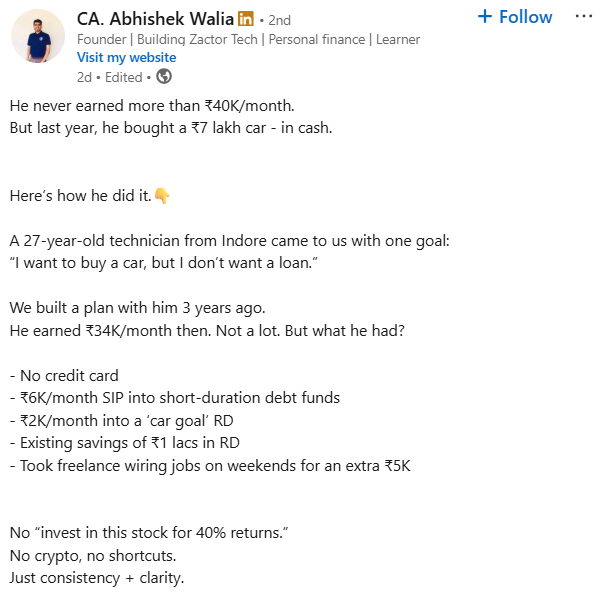Click the Just consistency + clarity line

click(x=97, y=579)
